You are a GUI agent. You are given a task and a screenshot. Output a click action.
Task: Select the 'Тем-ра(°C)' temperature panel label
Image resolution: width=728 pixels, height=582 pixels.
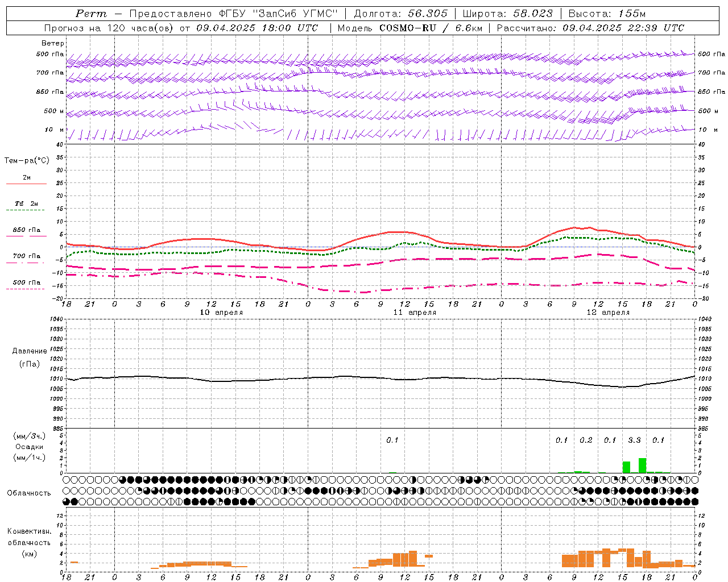[27, 161]
